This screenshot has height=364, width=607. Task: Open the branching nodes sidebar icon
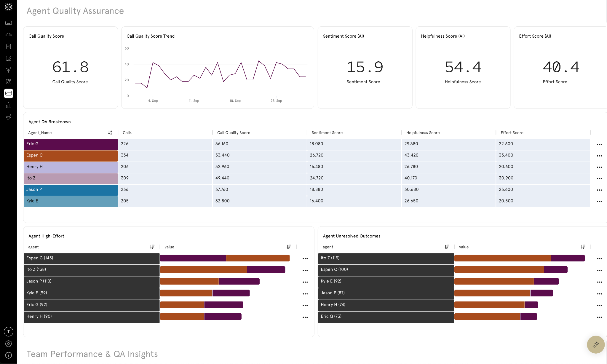click(9, 70)
